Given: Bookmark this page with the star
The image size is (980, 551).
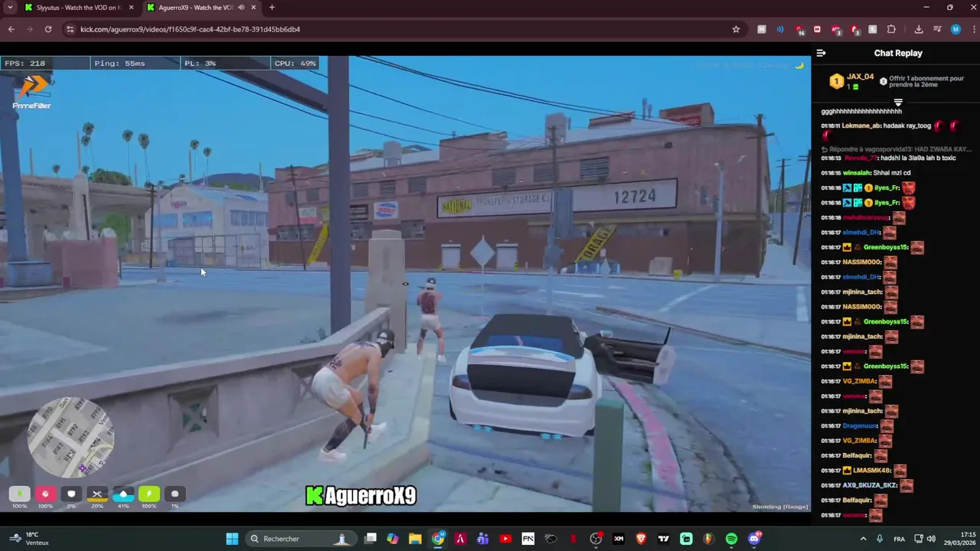Looking at the screenshot, I should [x=736, y=29].
